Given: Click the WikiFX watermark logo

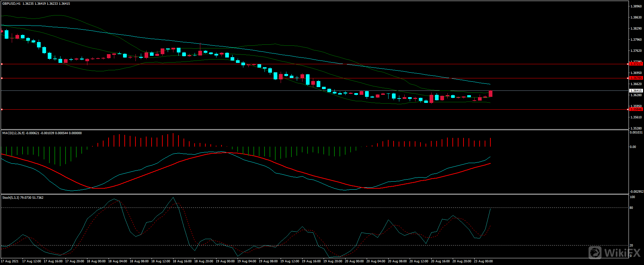Looking at the screenshot, I should (x=614, y=253).
